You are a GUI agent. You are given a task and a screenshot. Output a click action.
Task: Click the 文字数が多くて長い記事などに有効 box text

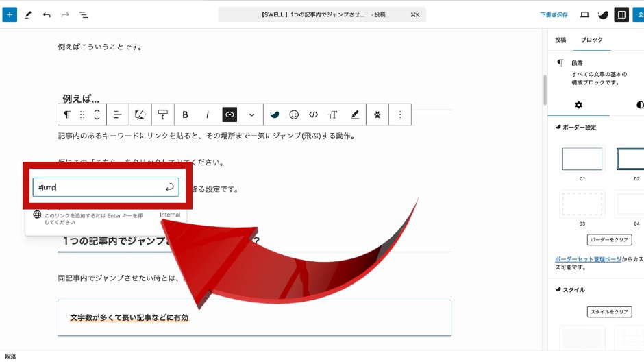[129, 317]
